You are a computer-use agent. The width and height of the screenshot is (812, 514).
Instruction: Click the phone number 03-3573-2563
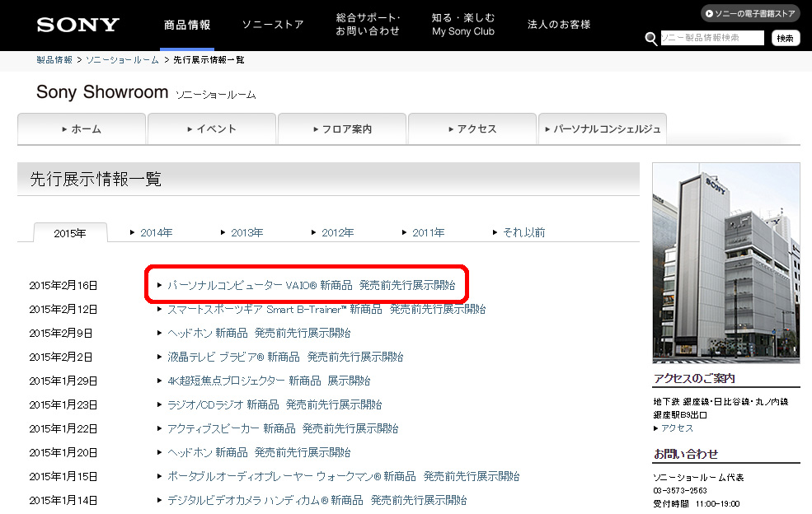click(x=680, y=490)
